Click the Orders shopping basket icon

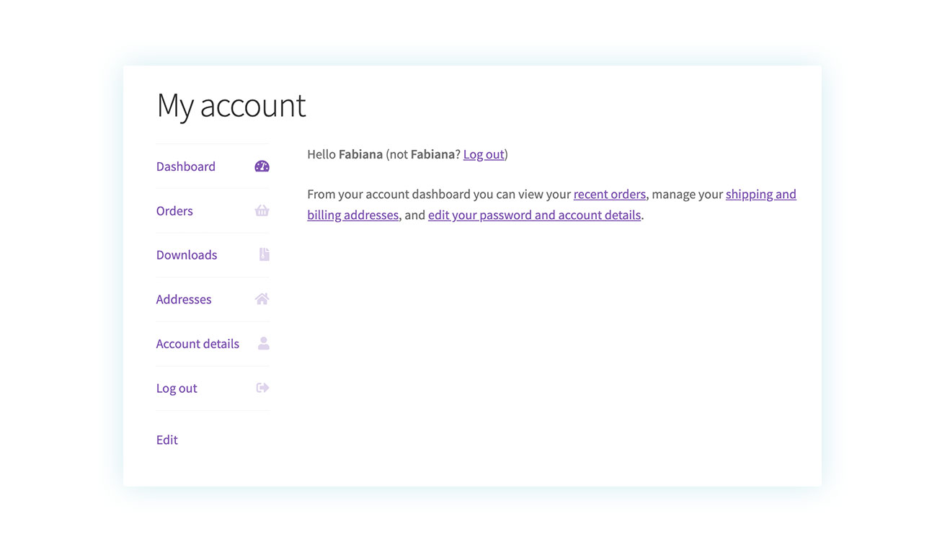tap(262, 210)
